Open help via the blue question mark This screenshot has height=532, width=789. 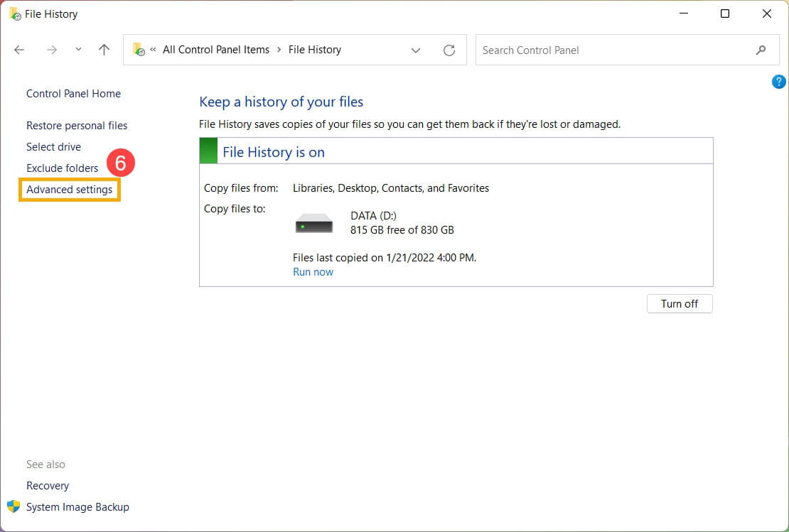778,82
